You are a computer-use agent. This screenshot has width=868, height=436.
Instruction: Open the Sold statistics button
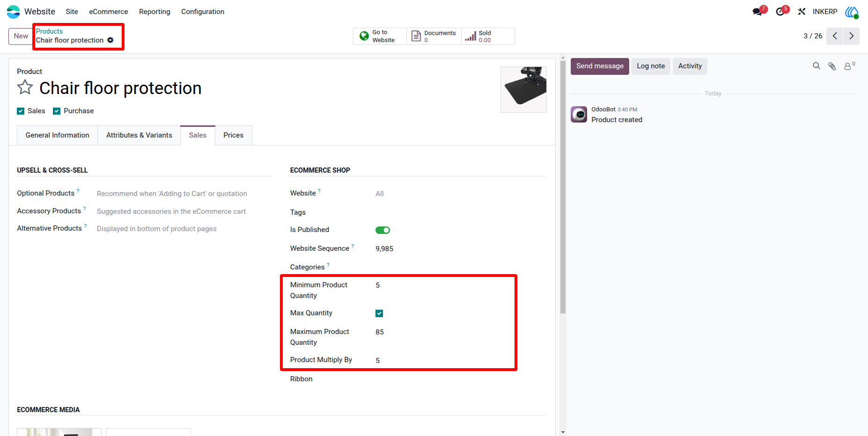click(488, 36)
